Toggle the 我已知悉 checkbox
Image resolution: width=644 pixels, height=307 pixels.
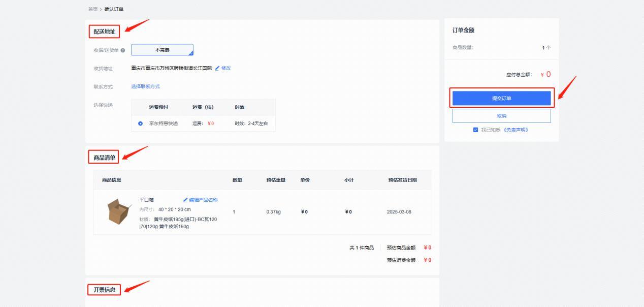tap(476, 130)
